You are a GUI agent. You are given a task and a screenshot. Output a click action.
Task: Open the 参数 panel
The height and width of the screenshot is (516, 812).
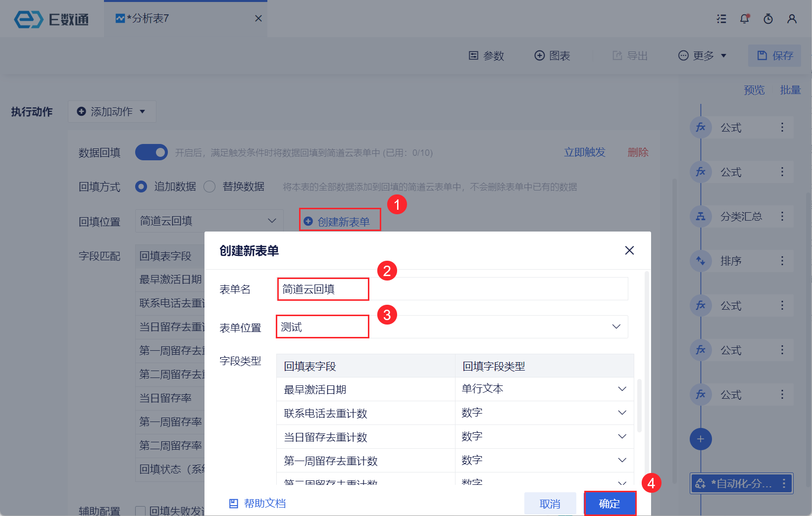click(x=486, y=56)
